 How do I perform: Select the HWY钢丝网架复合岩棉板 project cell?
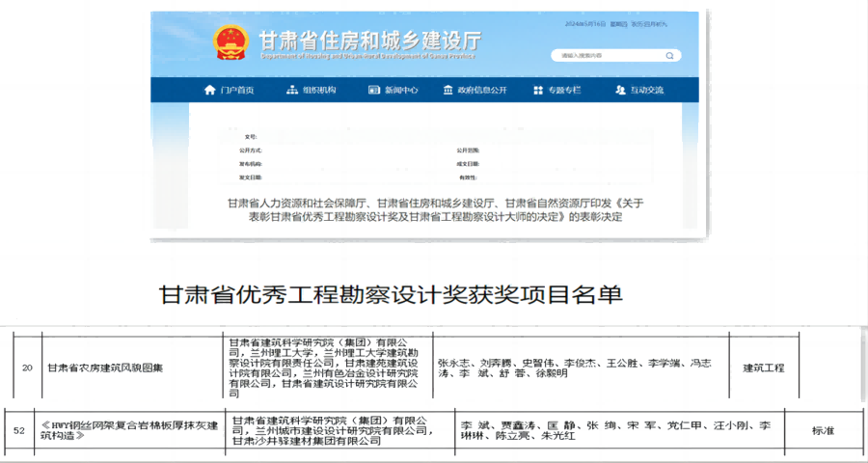click(x=129, y=430)
